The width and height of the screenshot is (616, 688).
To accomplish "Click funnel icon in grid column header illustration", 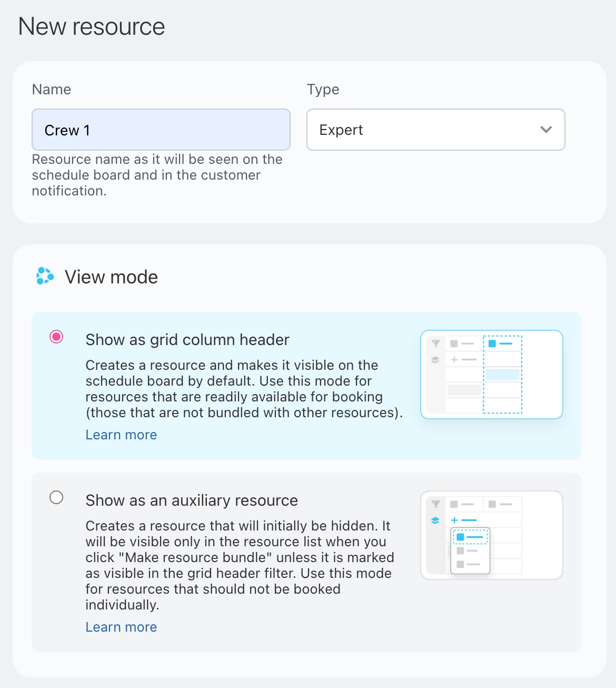I will [x=435, y=344].
